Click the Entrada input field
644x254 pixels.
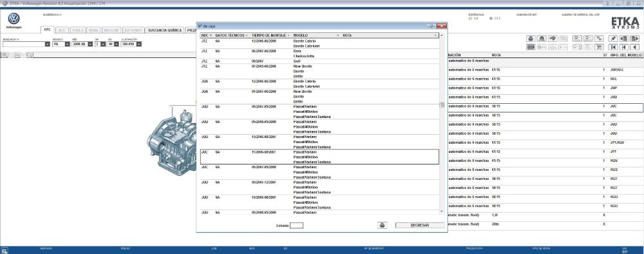[296, 225]
